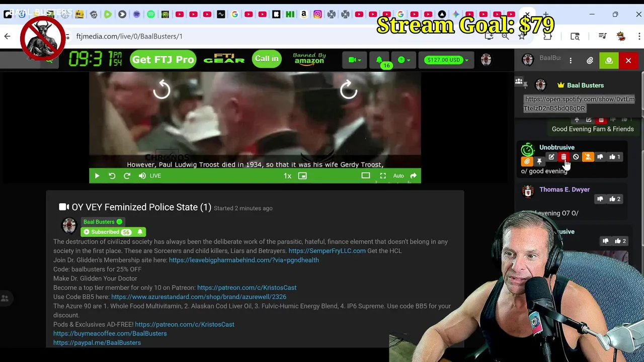This screenshot has height=362, width=644.
Task: Switch to the Amazon browser tab
Action: 303,15
